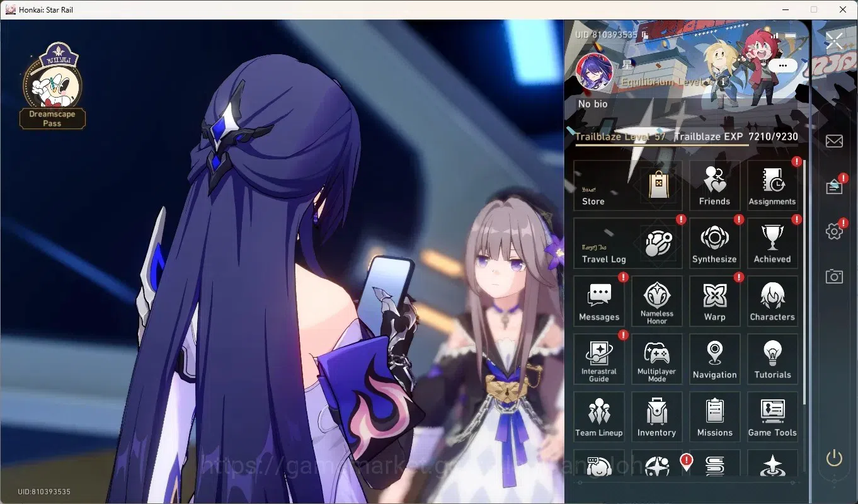Open the mail envelope icon

tap(834, 140)
